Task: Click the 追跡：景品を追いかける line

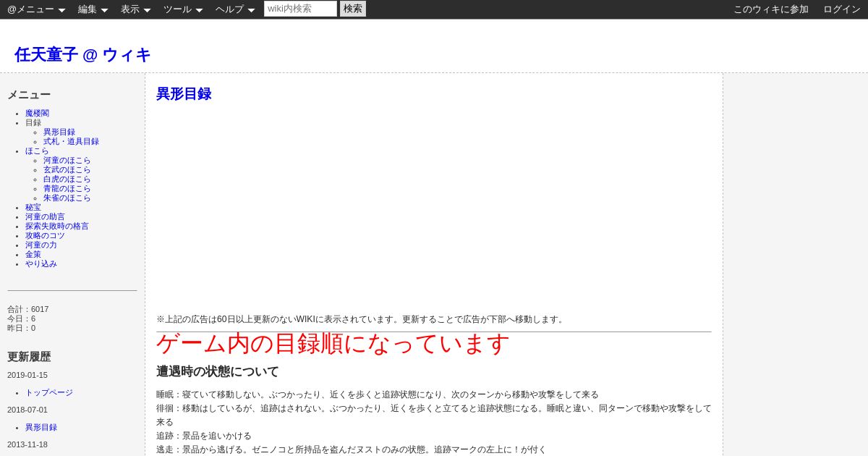Action: tap(204, 436)
